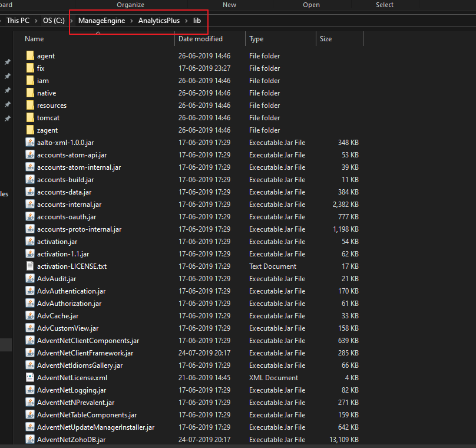Select the accounts-oauth.jar file icon
Screen dimensions: 476x448
(30, 217)
